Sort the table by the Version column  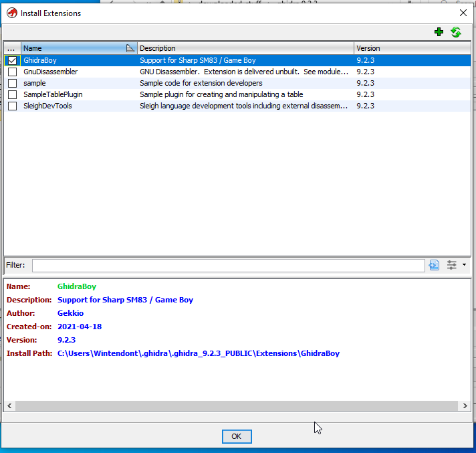tap(411, 48)
